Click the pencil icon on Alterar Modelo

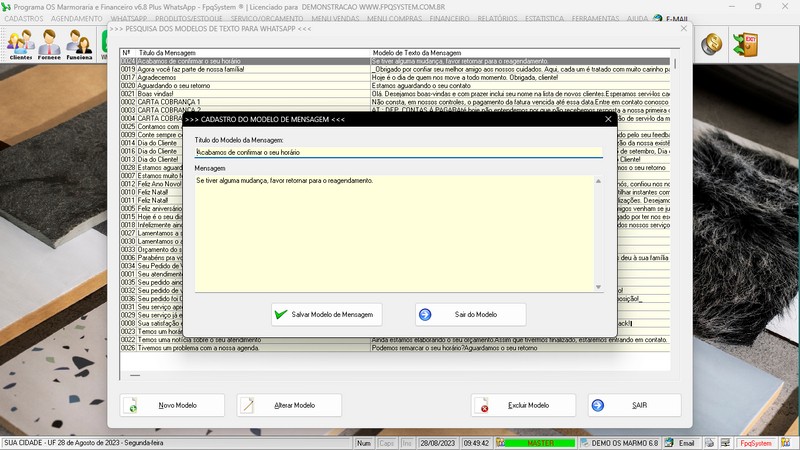click(x=248, y=405)
